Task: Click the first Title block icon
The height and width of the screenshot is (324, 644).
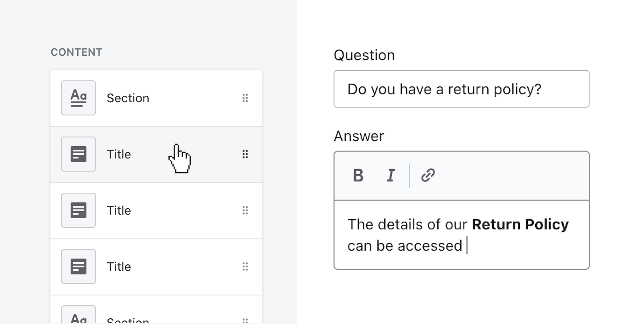Action: pos(79,154)
